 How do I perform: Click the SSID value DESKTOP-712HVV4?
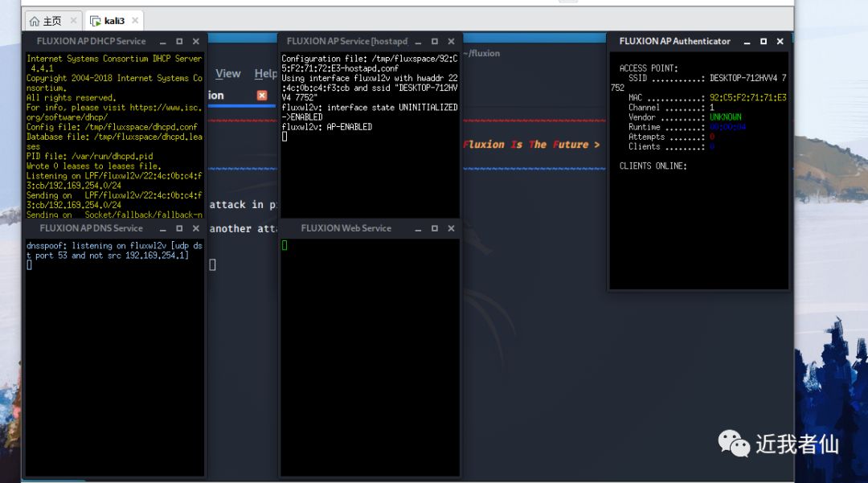[743, 79]
